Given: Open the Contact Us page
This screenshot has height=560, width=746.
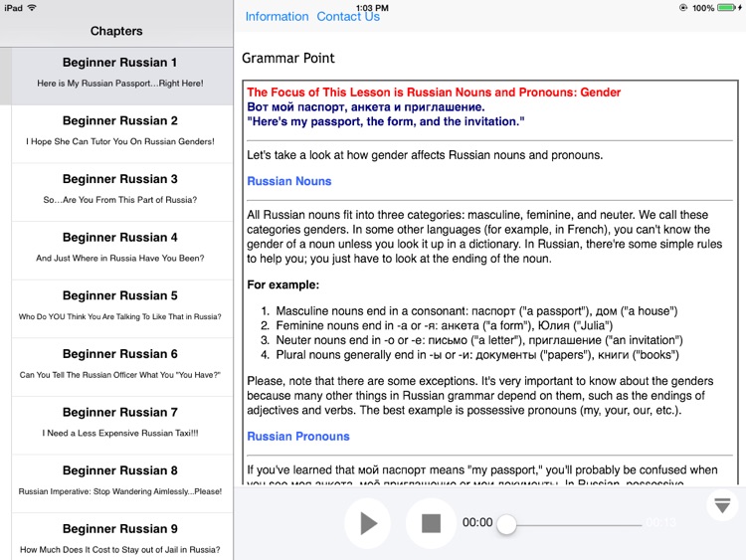Looking at the screenshot, I should point(348,17).
